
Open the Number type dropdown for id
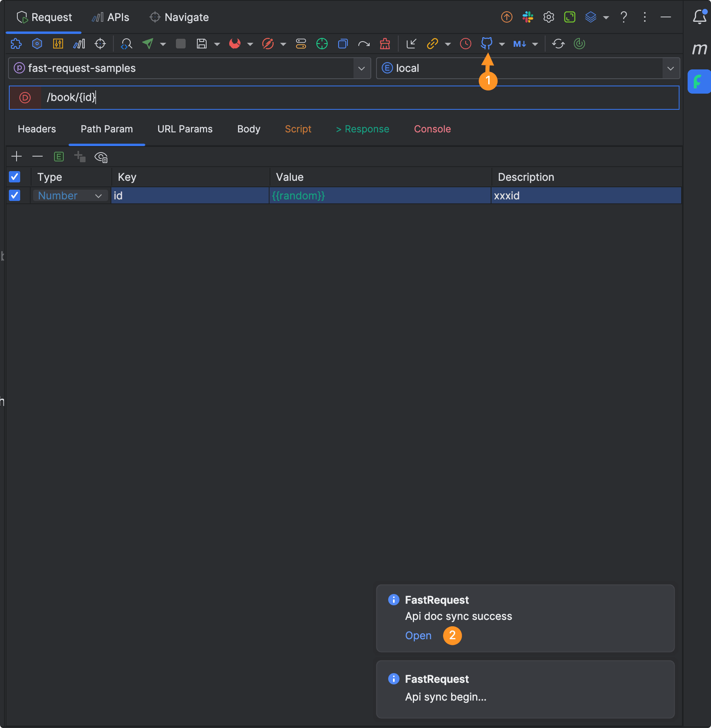pyautogui.click(x=70, y=196)
